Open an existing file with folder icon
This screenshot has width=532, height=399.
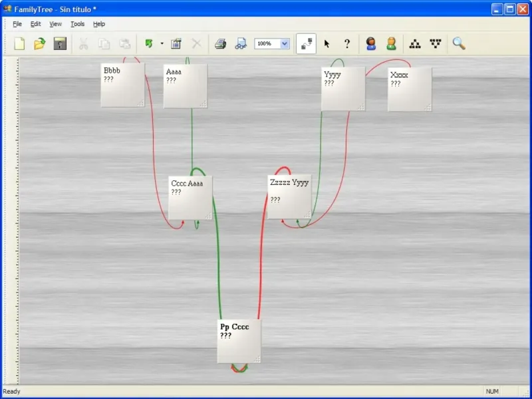[40, 44]
